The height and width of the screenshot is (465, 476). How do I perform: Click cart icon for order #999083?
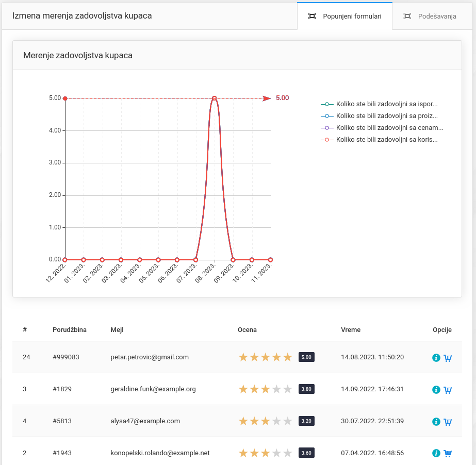(448, 358)
